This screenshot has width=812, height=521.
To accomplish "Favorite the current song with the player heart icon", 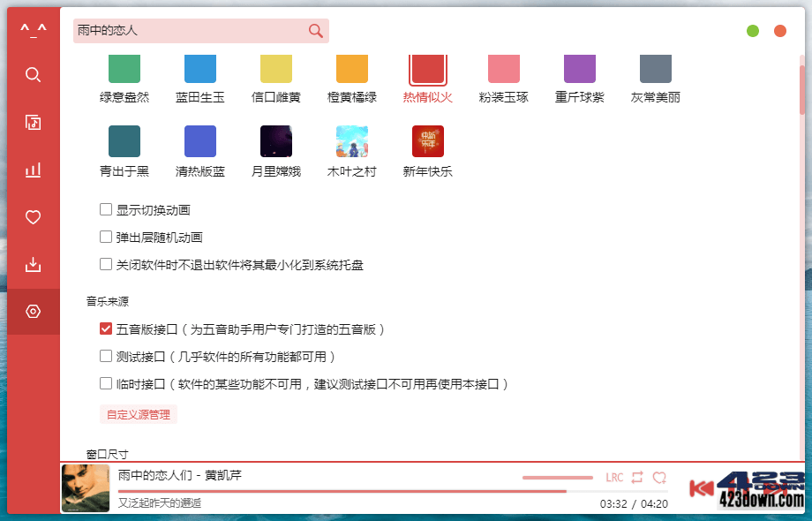I will pos(659,477).
